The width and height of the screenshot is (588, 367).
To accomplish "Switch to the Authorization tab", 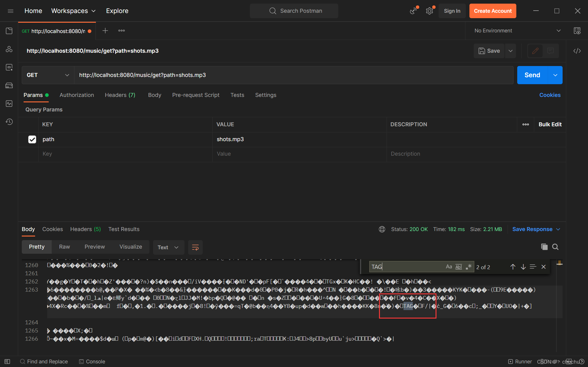I will coord(77,95).
